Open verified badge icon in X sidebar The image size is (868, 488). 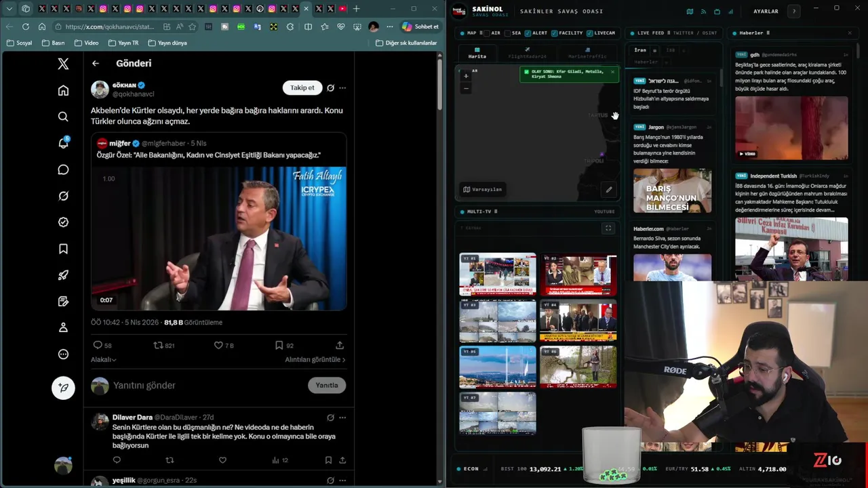click(63, 222)
